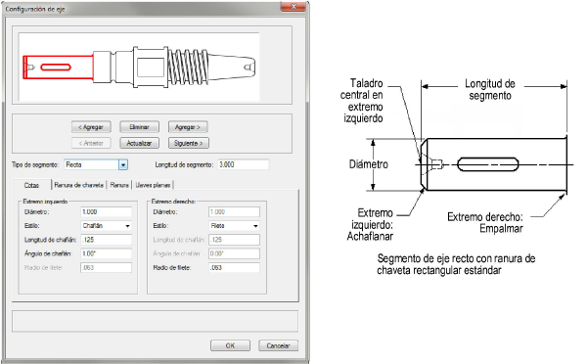
Task: Open the Ranura de chaveta tab
Action: coord(78,185)
